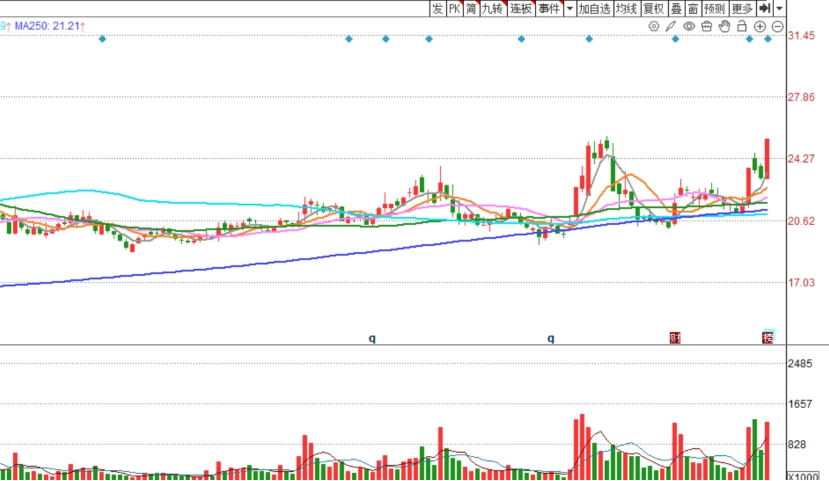Click the second q marker on chart
This screenshot has height=481, width=829.
tap(550, 338)
